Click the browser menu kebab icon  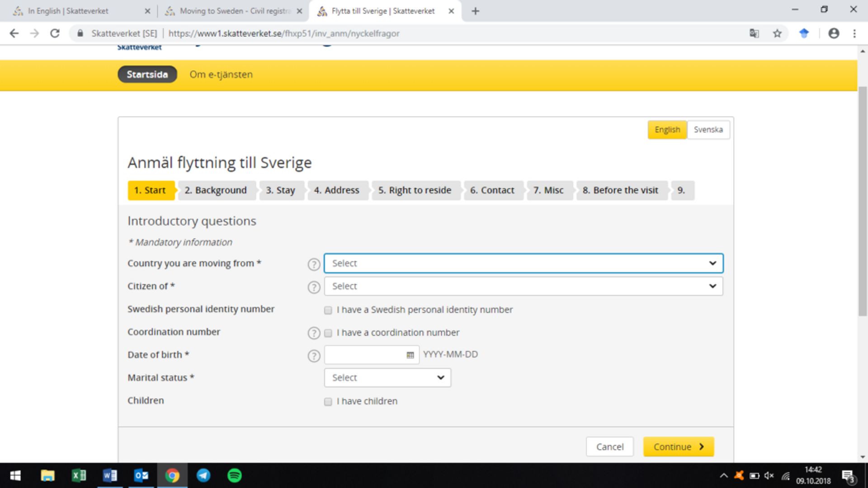(854, 33)
